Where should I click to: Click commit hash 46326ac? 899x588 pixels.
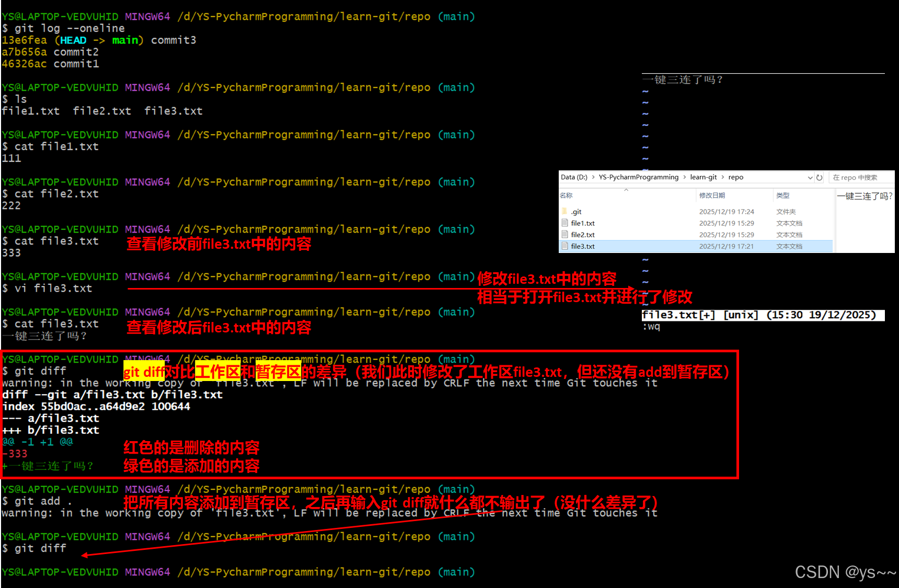(x=24, y=64)
